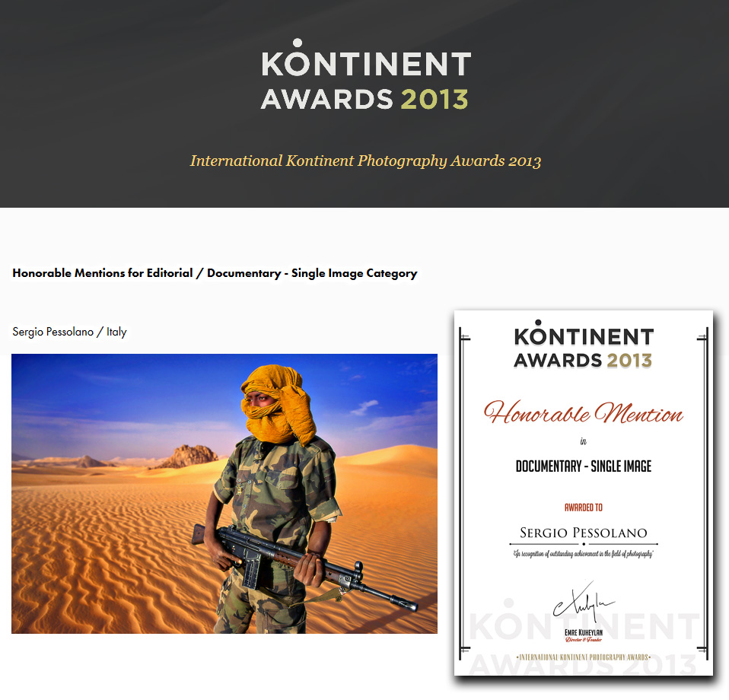Screen dimensions: 729x700
Task: Click the dot icon above the header logo
Action: (x=299, y=40)
